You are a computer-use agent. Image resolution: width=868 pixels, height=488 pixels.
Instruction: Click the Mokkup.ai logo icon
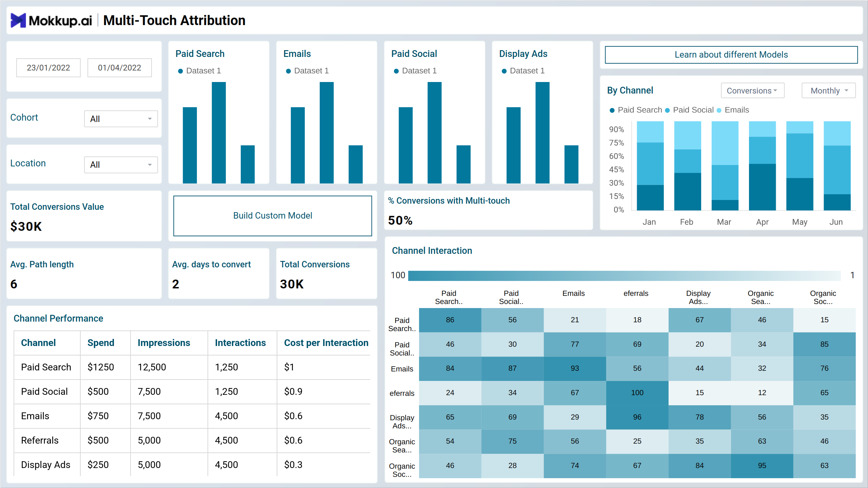pyautogui.click(x=18, y=20)
